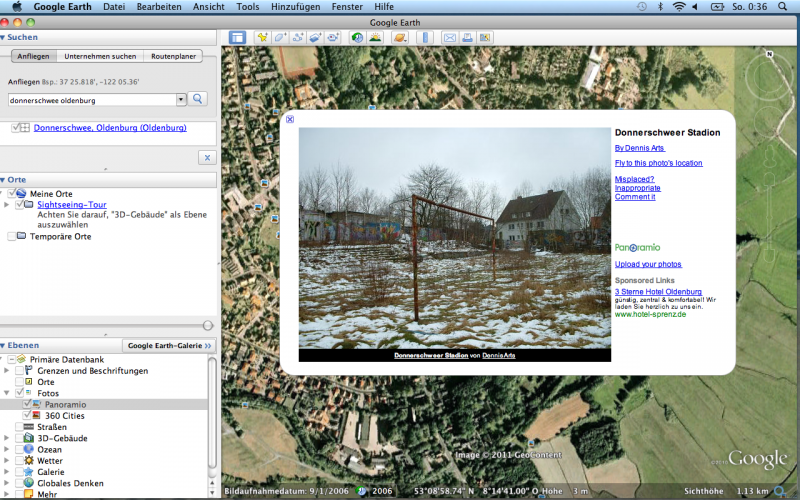This screenshot has width=800, height=500.
Task: Check the Temporäre Orte checkbox
Action: (11, 237)
